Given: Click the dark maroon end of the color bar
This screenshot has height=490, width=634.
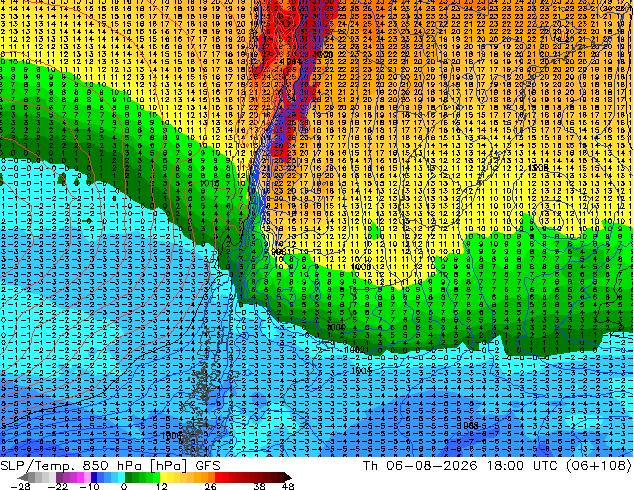Looking at the screenshot, I should click(285, 477).
